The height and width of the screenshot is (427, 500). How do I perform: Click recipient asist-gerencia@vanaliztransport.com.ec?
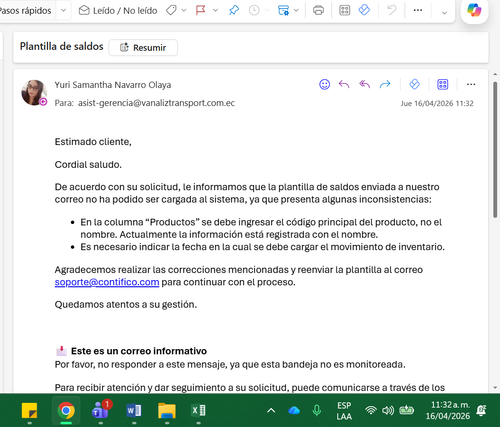click(156, 103)
